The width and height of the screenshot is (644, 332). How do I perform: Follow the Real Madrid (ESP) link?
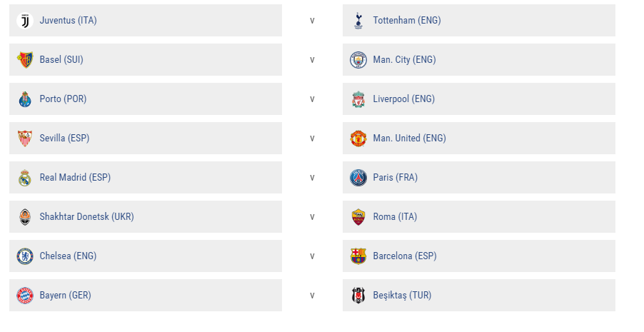click(x=75, y=178)
